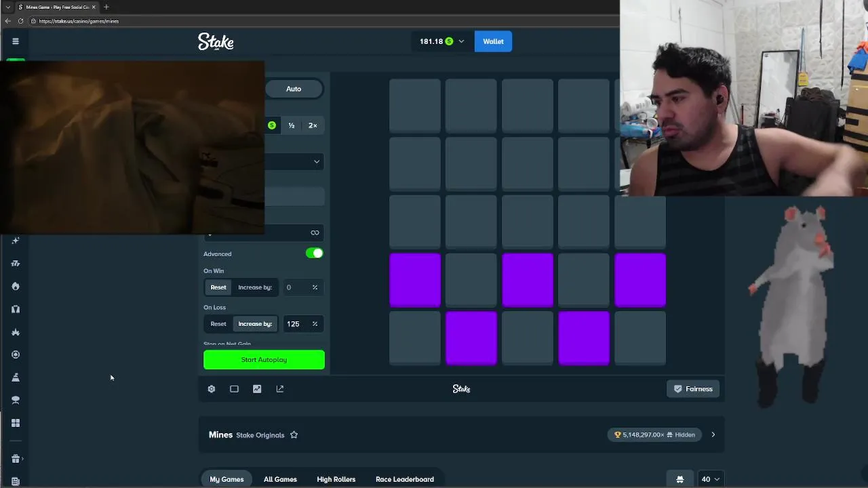Open the round table sidebar icon
868x488 pixels.
tap(16, 400)
